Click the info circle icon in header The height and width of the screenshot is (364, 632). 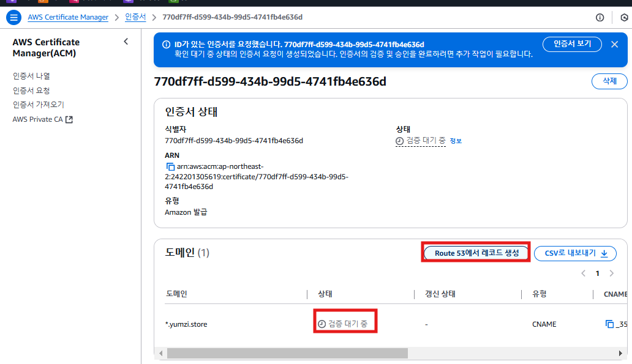point(600,17)
